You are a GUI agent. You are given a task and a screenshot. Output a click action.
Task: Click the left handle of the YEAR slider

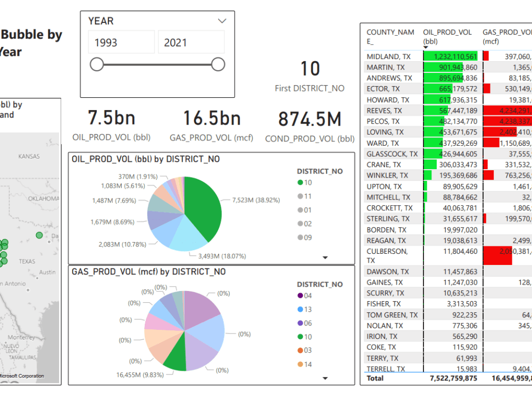97,64
